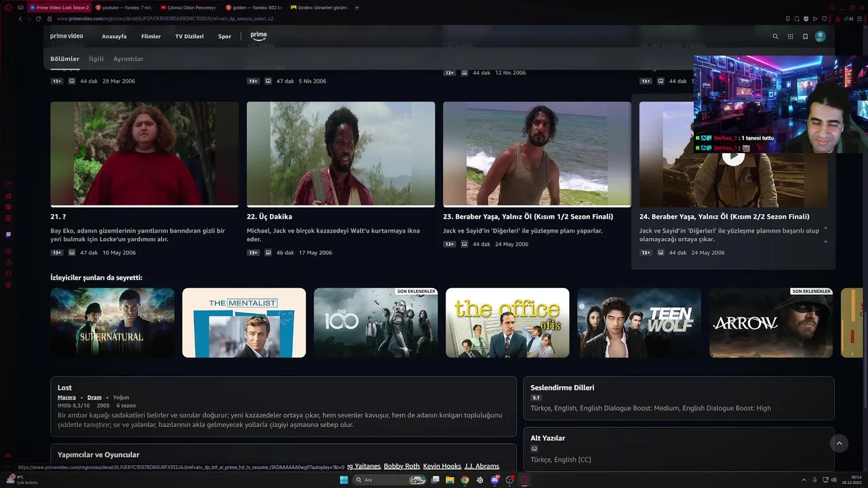Open Steam from the taskbar
This screenshot has height=488, width=868.
pyautogui.click(x=480, y=480)
